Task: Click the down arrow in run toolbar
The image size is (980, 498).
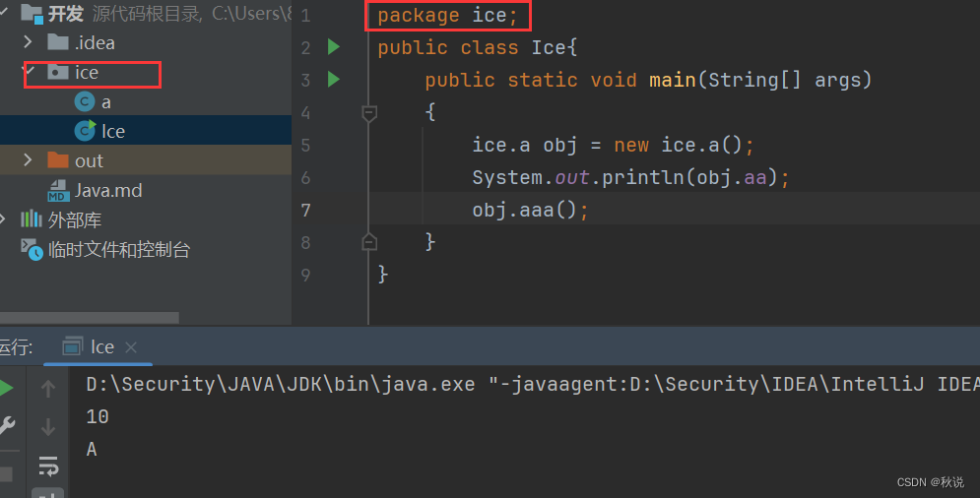Action: pos(48,427)
